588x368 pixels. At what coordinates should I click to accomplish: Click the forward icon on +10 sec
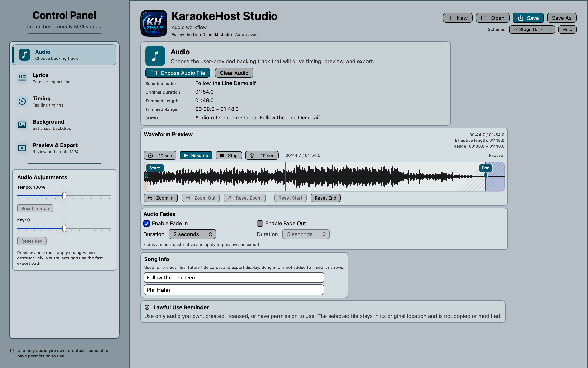click(252, 155)
